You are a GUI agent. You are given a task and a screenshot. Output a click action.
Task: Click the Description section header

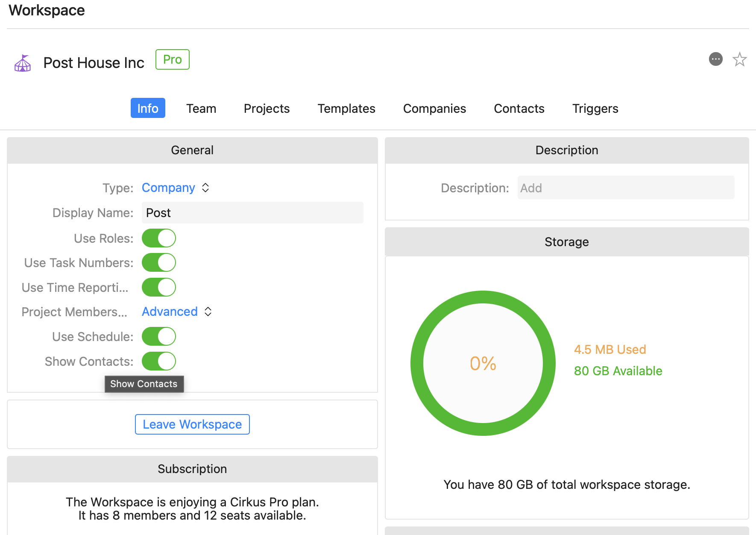567,150
